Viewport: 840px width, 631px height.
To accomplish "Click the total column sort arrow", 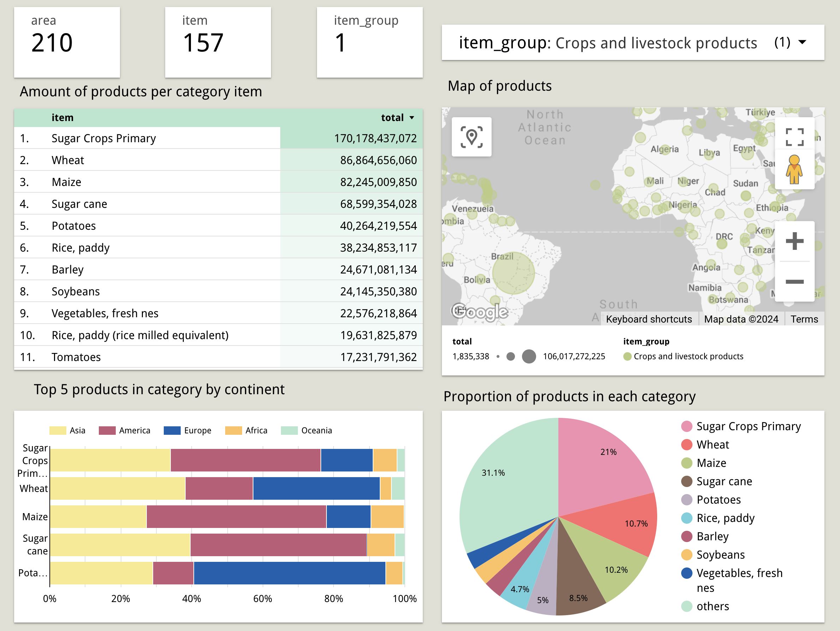I will pyautogui.click(x=412, y=118).
